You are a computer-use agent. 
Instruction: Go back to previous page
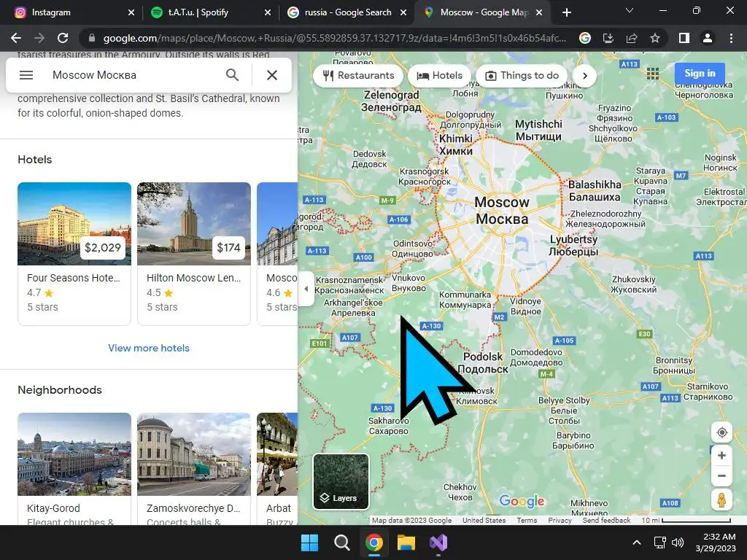click(16, 38)
